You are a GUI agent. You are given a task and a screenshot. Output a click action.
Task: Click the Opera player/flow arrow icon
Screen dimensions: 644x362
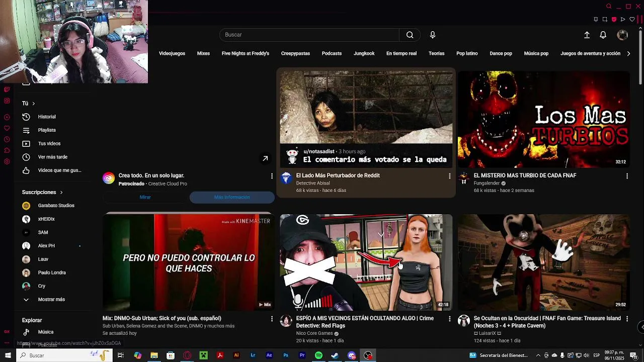pos(623,20)
